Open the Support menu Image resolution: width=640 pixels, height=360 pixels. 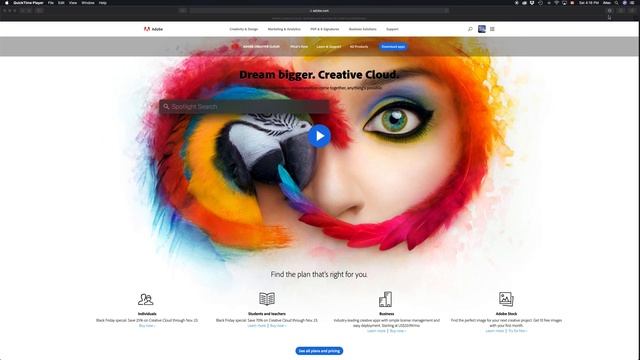click(392, 29)
